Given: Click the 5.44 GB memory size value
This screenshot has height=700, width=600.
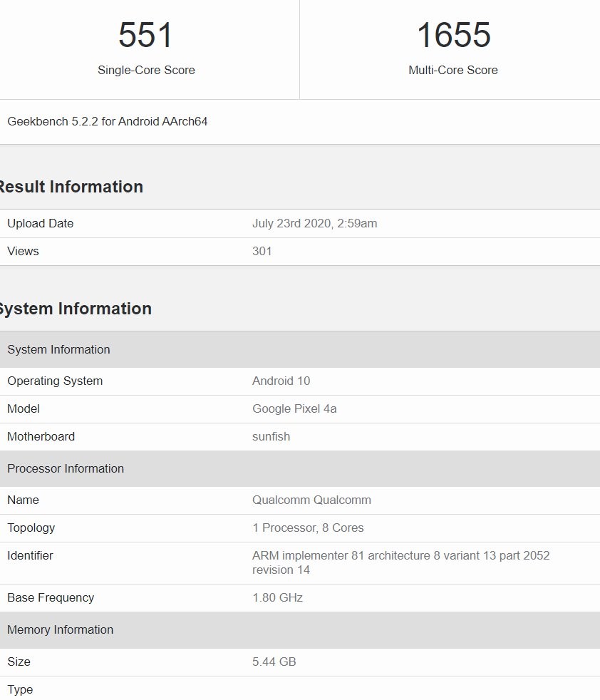Looking at the screenshot, I should click(x=274, y=662).
